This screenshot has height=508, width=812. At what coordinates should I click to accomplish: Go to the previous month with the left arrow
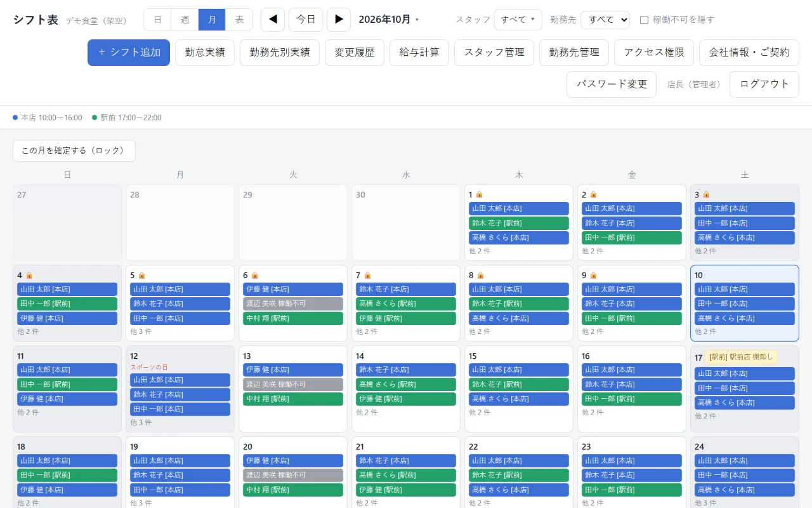[273, 20]
